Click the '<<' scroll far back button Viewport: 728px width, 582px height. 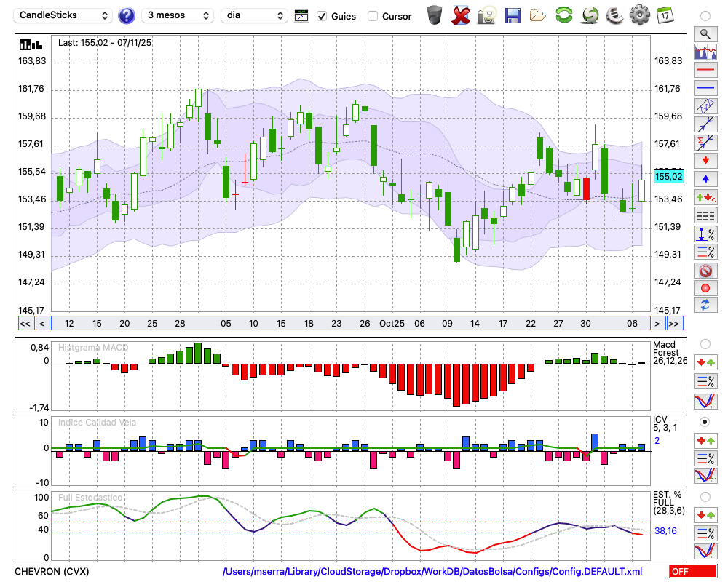point(25,324)
